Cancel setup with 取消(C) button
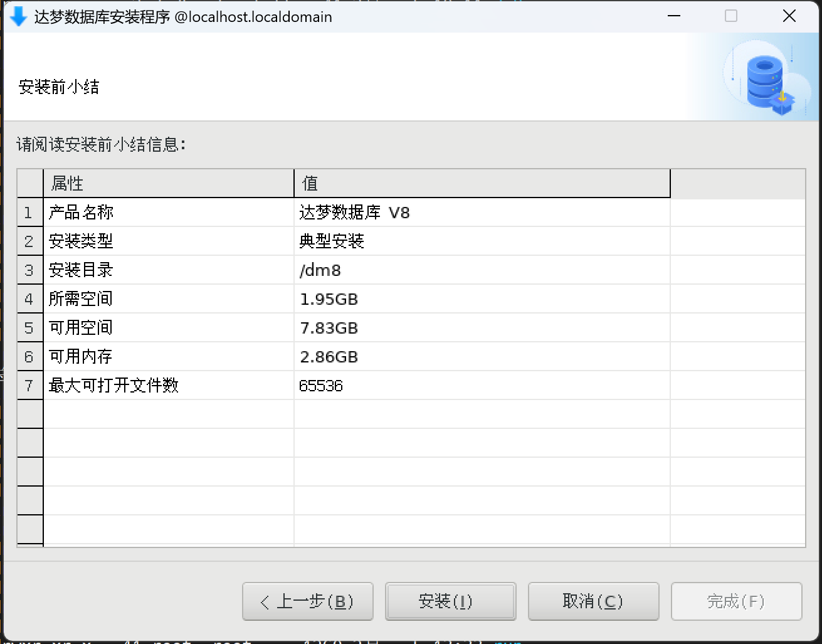Viewport: 822px width, 644px height. click(x=594, y=601)
